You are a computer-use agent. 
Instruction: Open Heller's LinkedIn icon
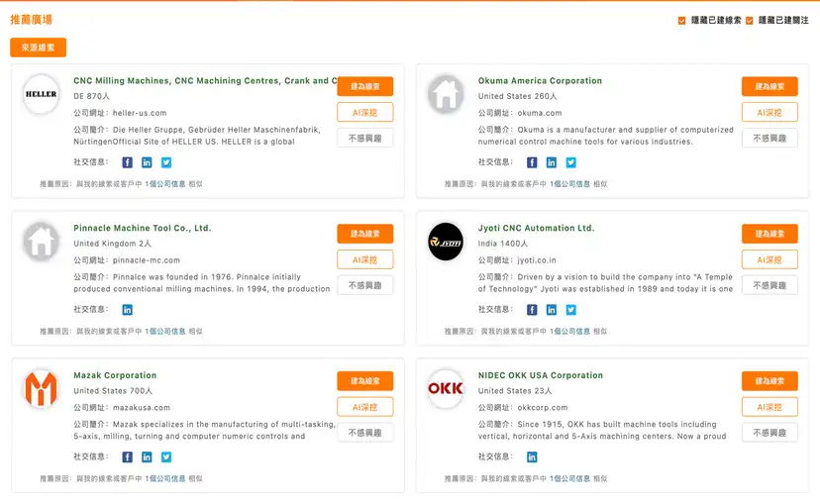tap(147, 162)
